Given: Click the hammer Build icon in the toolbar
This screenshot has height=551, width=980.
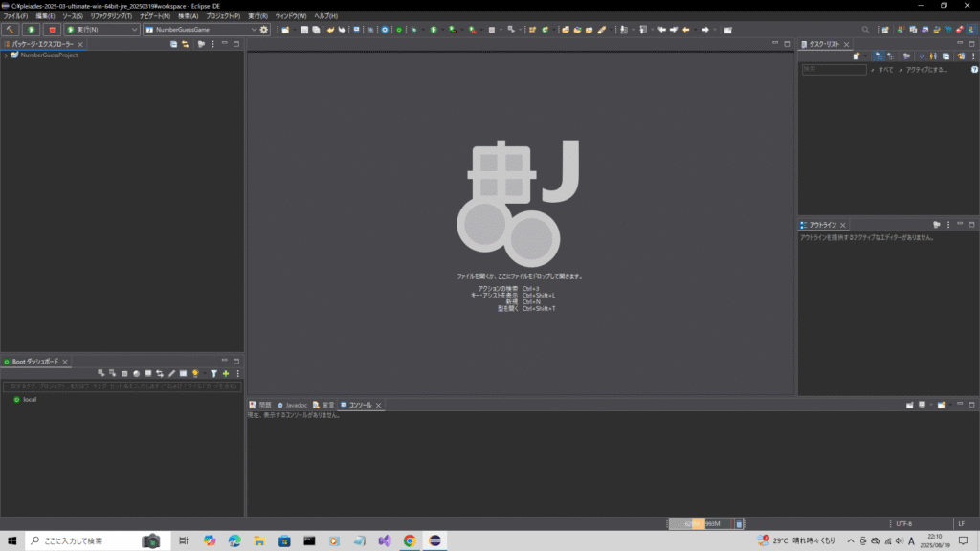Looking at the screenshot, I should [x=10, y=30].
